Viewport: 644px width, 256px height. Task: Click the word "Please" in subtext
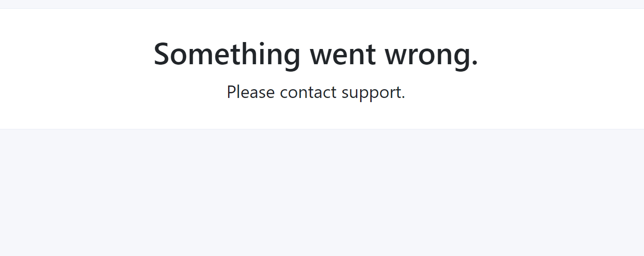coord(251,92)
